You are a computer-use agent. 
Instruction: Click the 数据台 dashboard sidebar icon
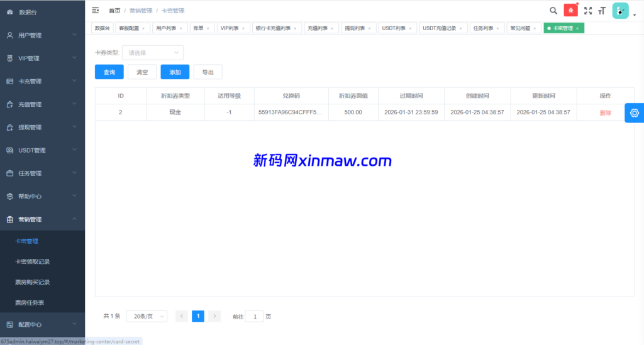[x=10, y=13]
